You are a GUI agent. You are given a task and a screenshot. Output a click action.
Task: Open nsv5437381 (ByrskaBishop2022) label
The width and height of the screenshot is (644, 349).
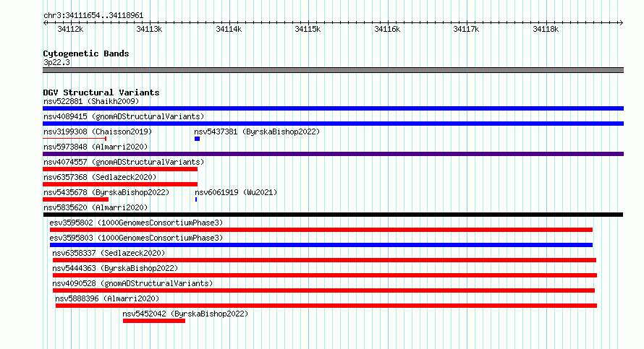257,132
